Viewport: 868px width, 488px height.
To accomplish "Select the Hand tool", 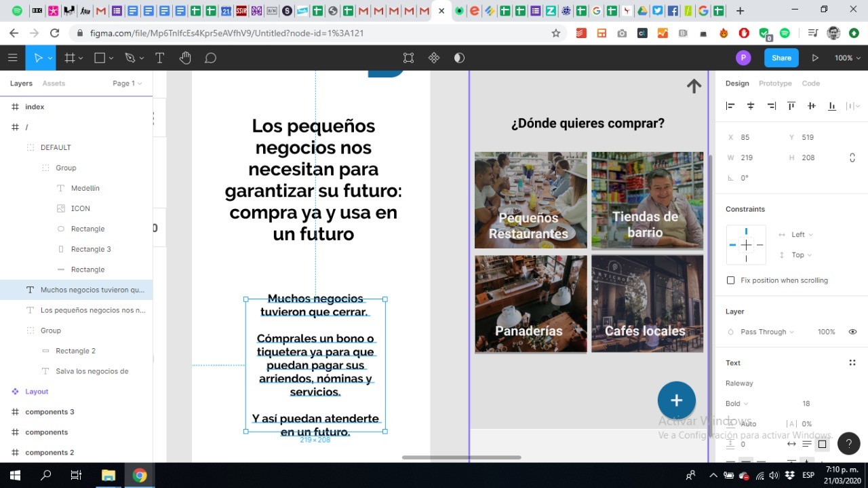I will 185,58.
